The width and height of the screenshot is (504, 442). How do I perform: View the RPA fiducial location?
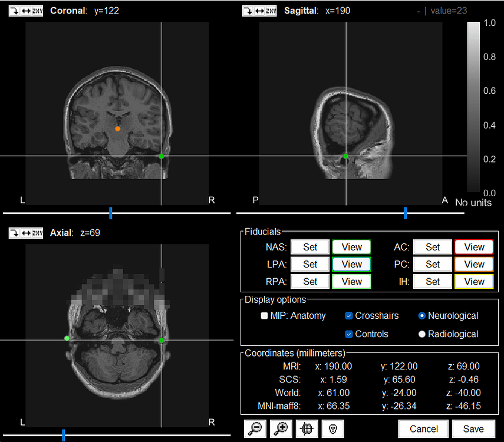352,282
